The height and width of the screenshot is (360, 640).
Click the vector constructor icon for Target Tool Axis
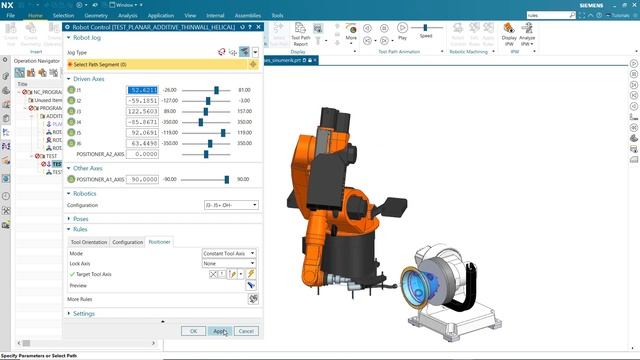(x=233, y=274)
